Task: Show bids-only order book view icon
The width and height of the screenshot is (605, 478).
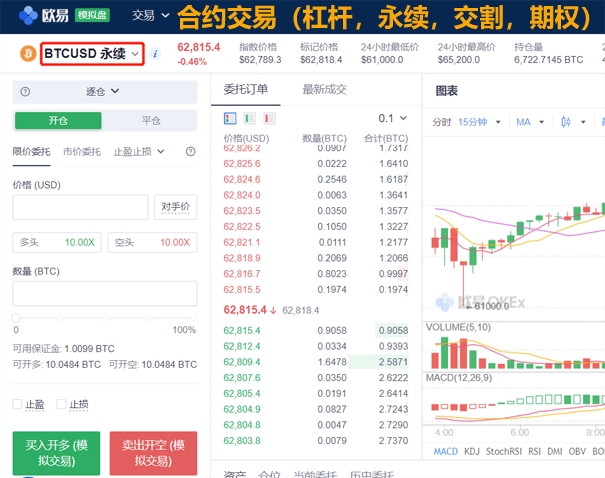Action: (x=250, y=118)
